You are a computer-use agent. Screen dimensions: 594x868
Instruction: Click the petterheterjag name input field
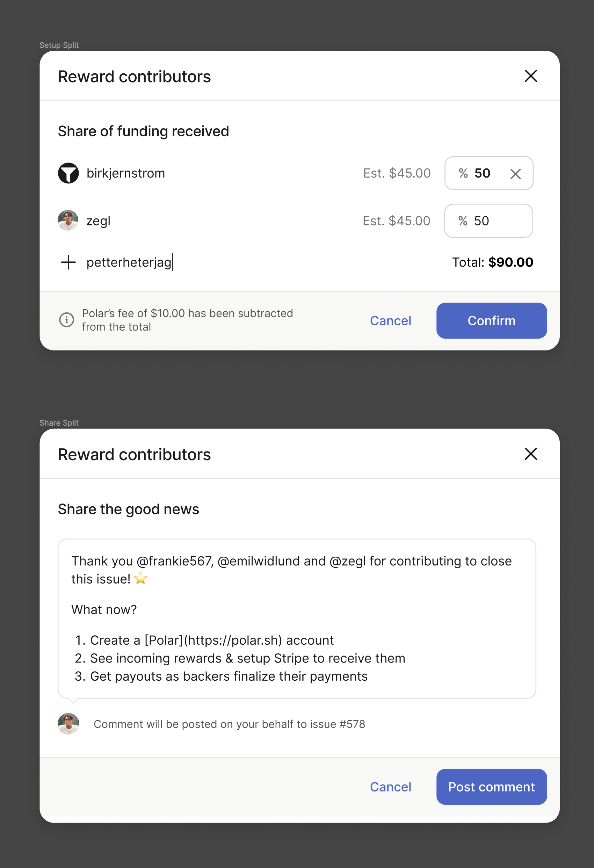[x=130, y=262]
